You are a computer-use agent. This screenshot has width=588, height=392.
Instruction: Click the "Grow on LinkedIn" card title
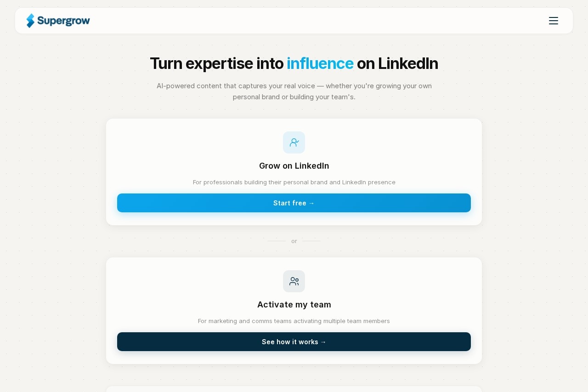coord(294,166)
